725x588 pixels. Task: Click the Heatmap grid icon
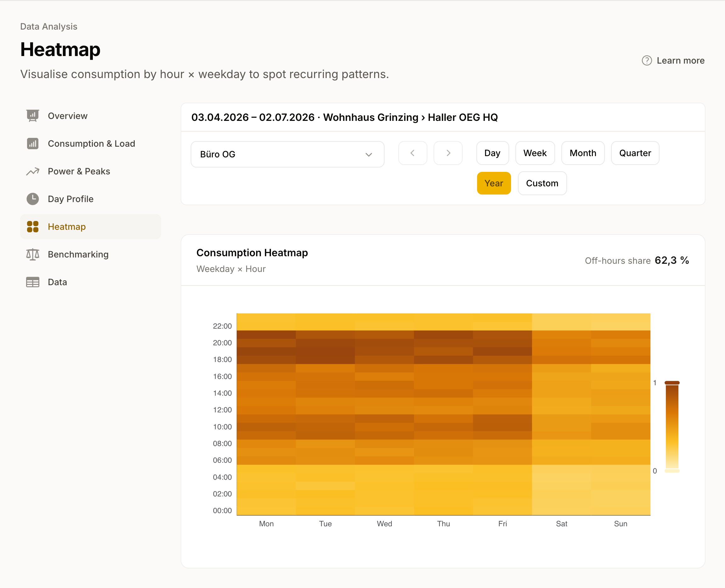pos(32,227)
